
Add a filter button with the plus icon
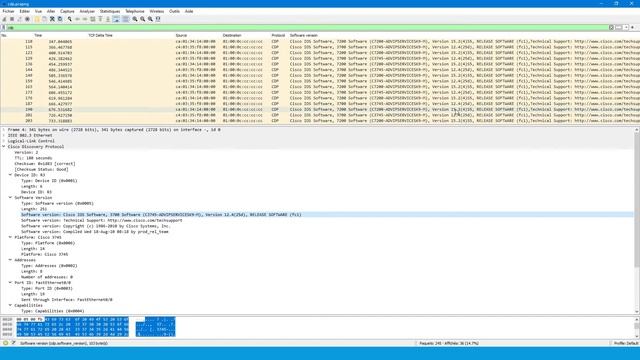pos(633,27)
